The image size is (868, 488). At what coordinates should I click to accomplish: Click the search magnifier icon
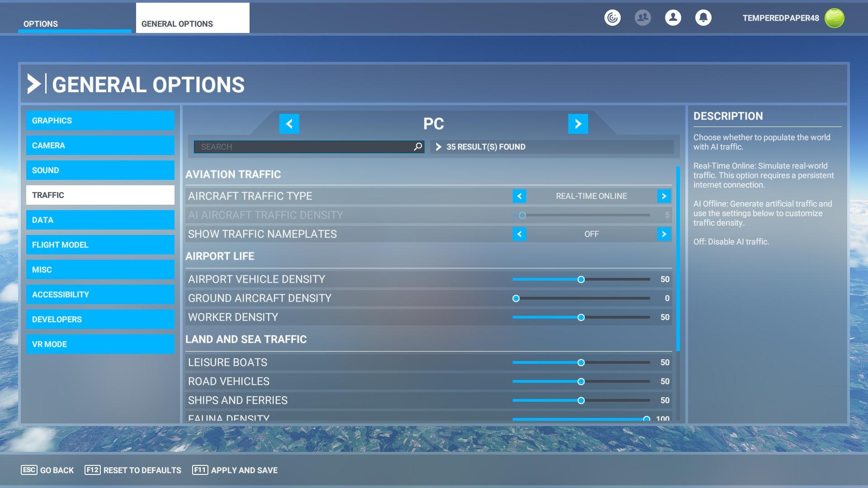click(418, 146)
